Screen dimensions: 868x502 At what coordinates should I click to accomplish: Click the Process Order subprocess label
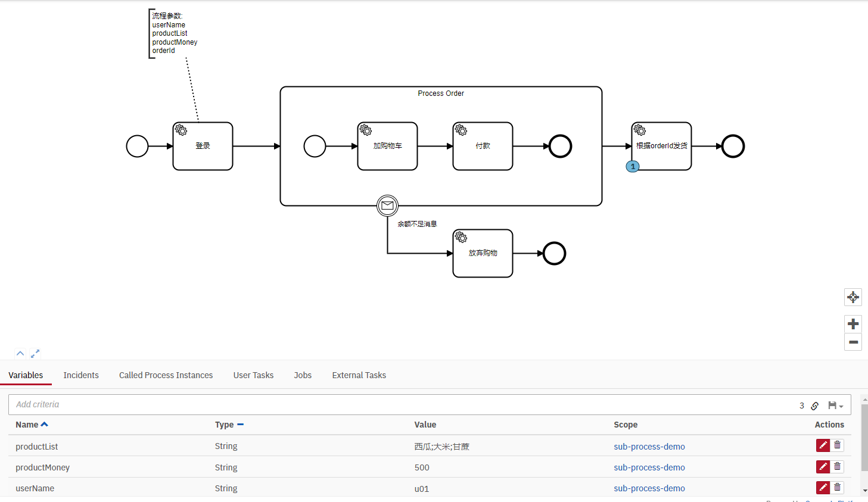click(x=441, y=93)
